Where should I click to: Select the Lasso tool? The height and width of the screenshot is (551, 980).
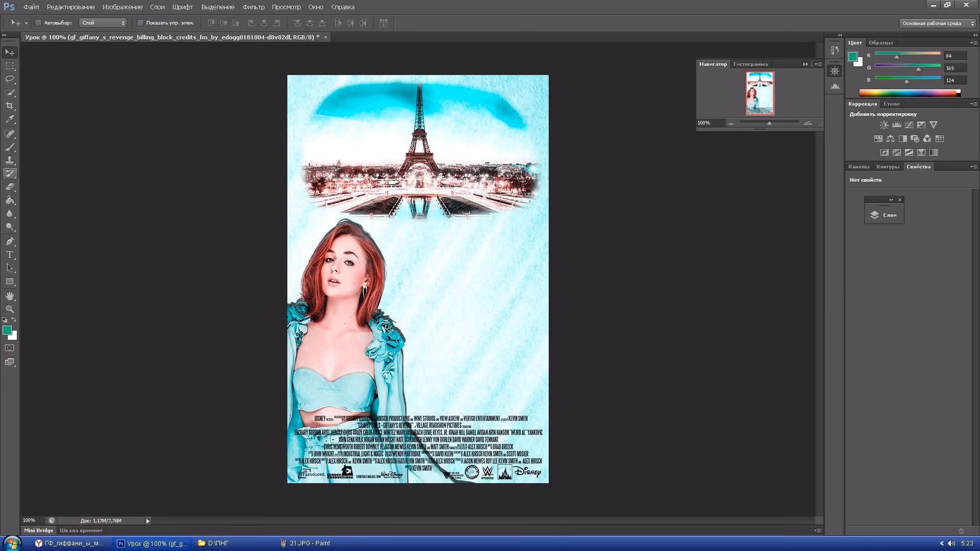(x=10, y=79)
